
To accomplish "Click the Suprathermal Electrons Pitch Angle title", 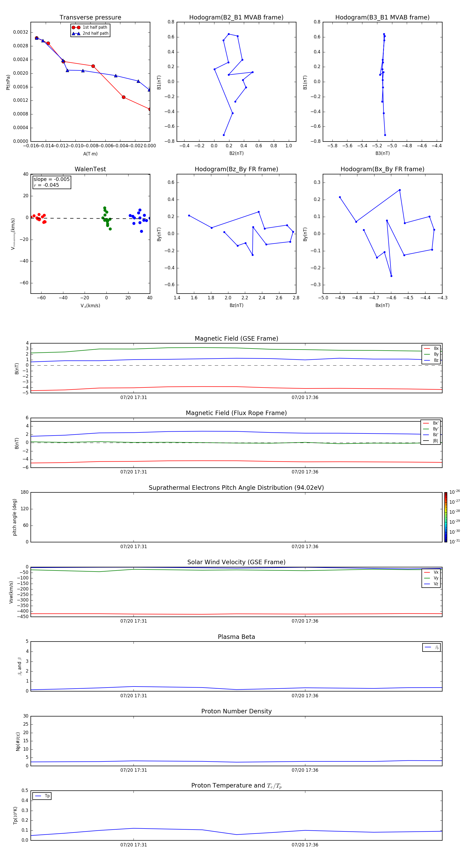I will click(236, 488).
